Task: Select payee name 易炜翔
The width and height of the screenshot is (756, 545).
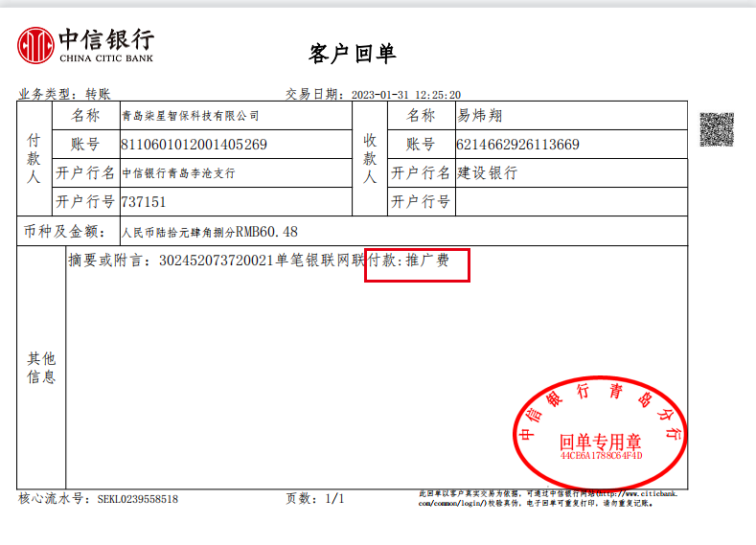Action: coord(480,116)
